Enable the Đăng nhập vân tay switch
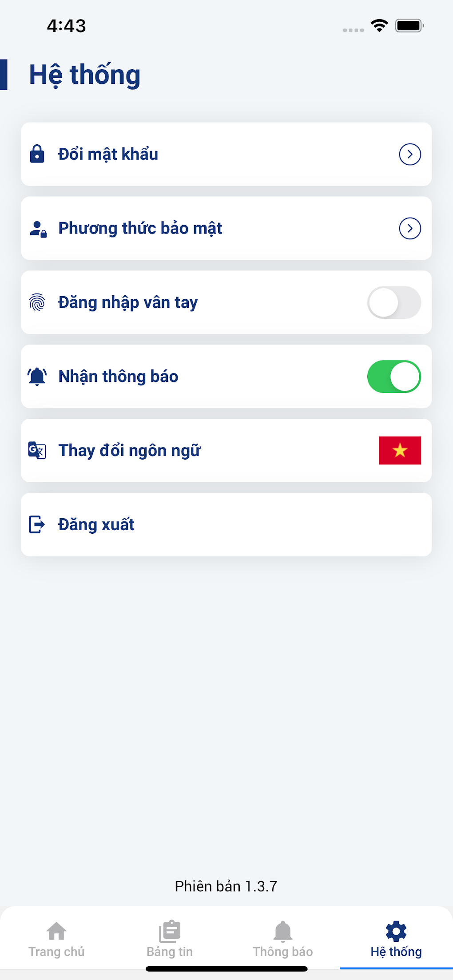Image resolution: width=453 pixels, height=980 pixels. pos(394,302)
